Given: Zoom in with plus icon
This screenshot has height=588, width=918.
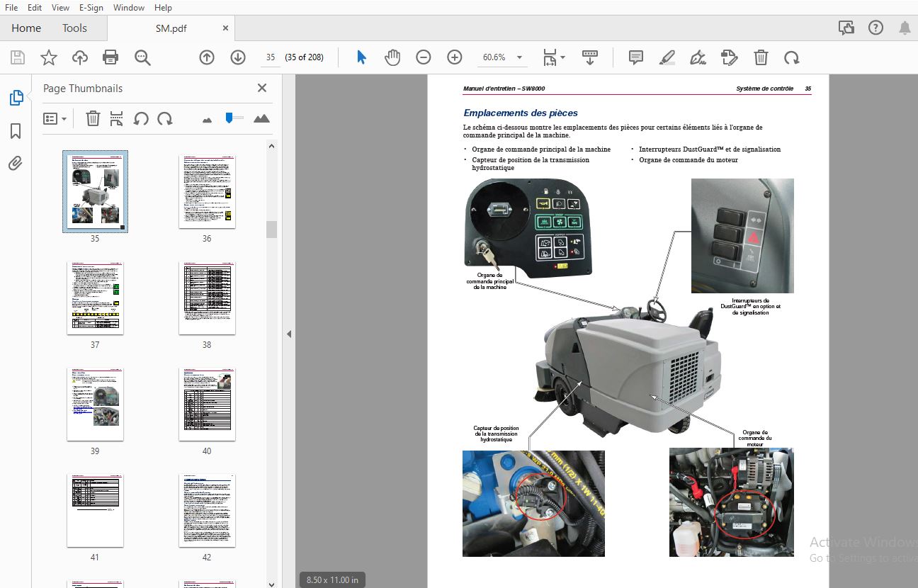Looking at the screenshot, I should click(x=455, y=57).
